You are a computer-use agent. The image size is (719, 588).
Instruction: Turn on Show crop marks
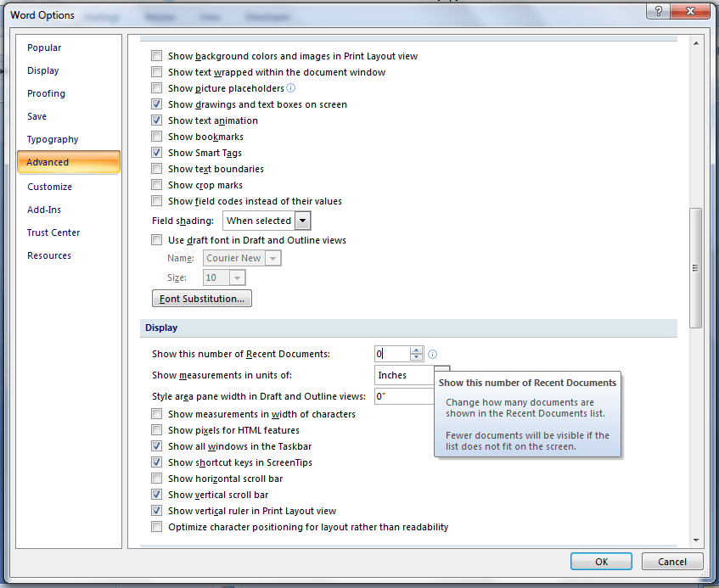157,185
